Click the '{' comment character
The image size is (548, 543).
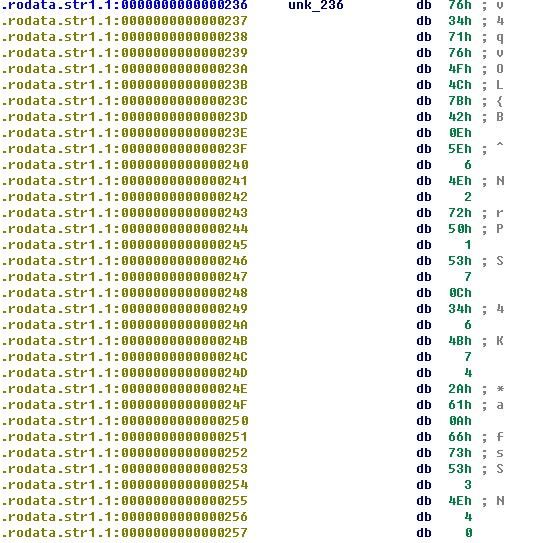pyautogui.click(x=500, y=101)
